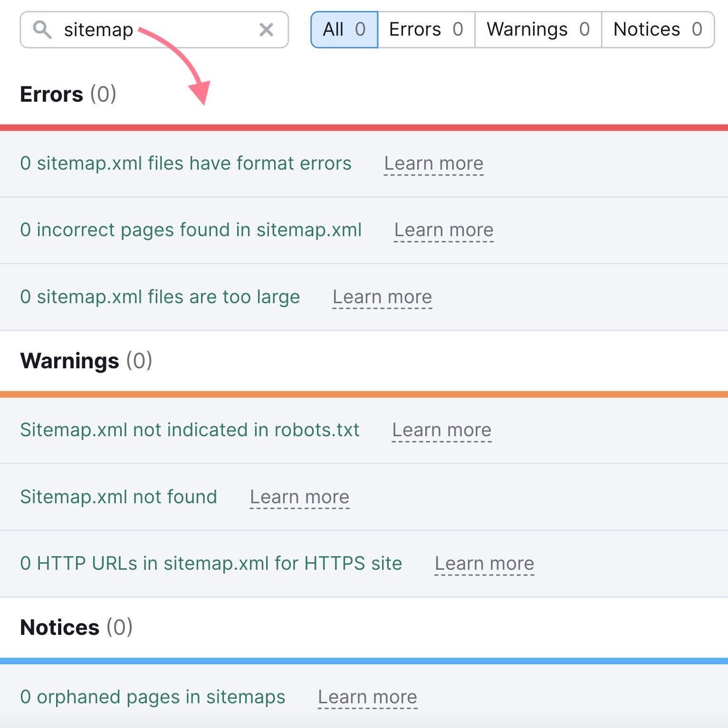Select the All issues tab
This screenshot has height=728, width=728.
343,29
